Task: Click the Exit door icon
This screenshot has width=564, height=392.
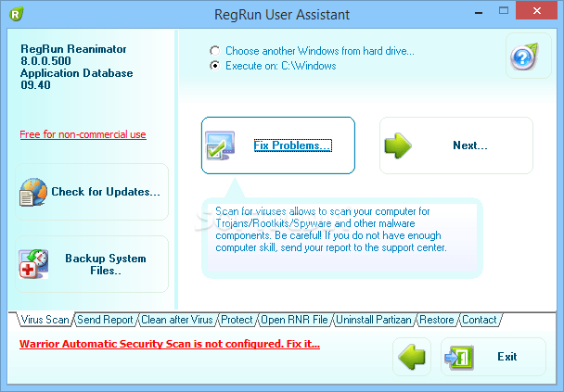Action: pyautogui.click(x=461, y=357)
